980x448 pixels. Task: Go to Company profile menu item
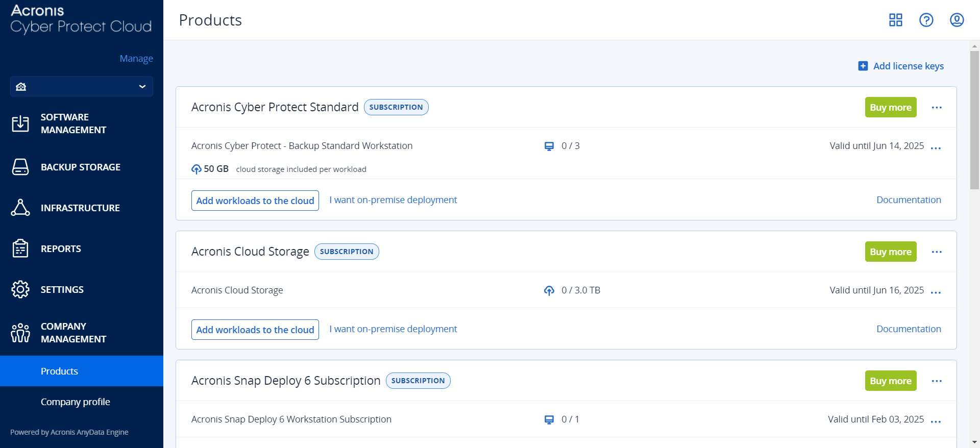click(x=75, y=402)
